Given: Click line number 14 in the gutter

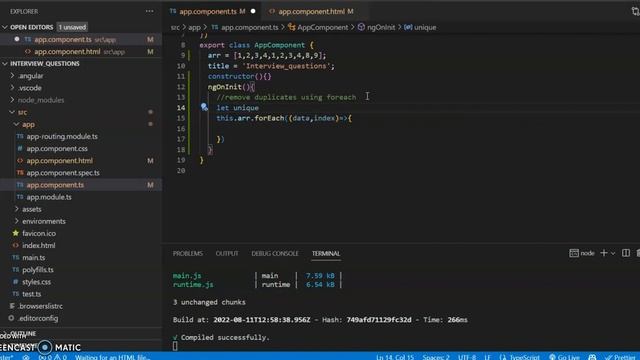Looking at the screenshot, I should coord(181,108).
